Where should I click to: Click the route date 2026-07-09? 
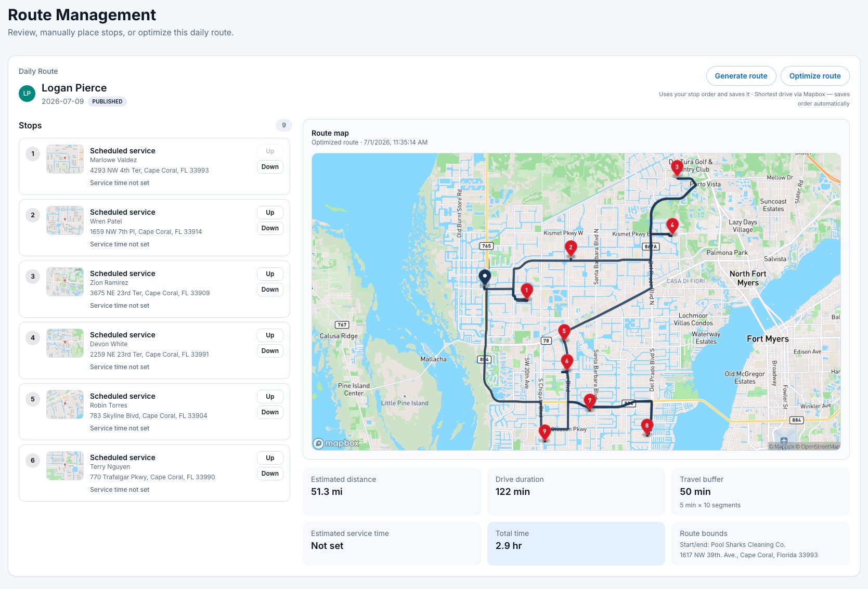tap(62, 101)
